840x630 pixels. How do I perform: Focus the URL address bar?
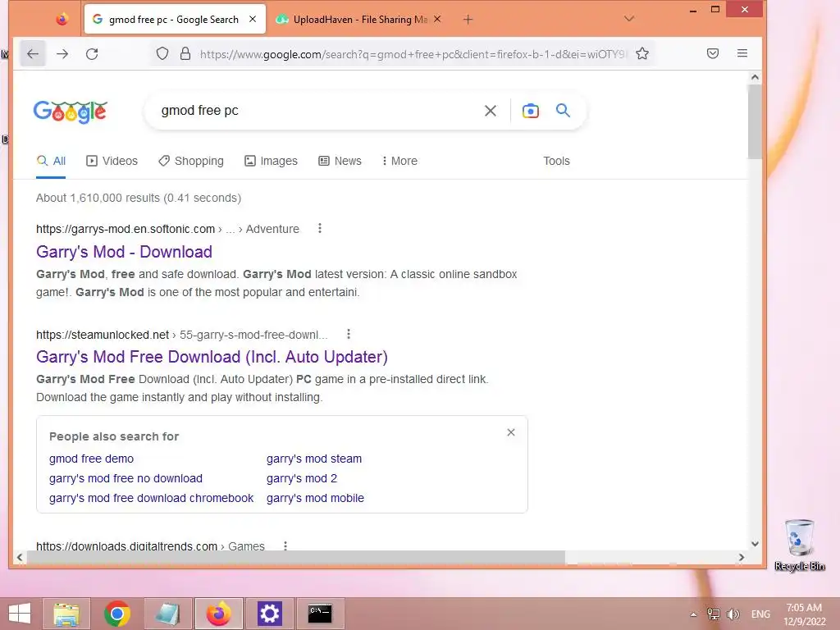(x=412, y=54)
